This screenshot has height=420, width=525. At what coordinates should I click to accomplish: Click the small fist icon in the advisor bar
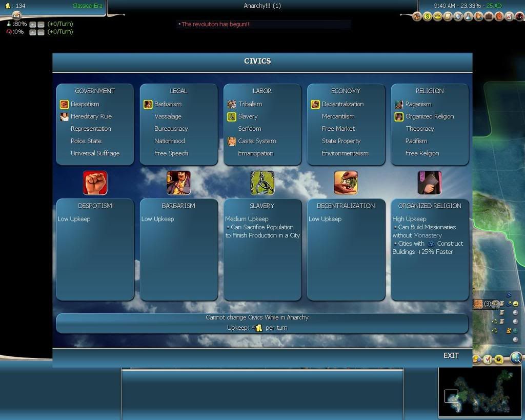[x=499, y=16]
